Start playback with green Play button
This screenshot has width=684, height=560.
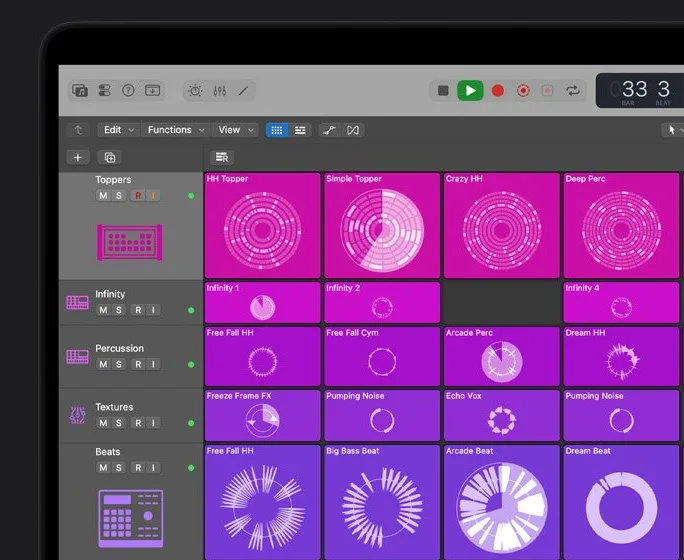tap(470, 91)
